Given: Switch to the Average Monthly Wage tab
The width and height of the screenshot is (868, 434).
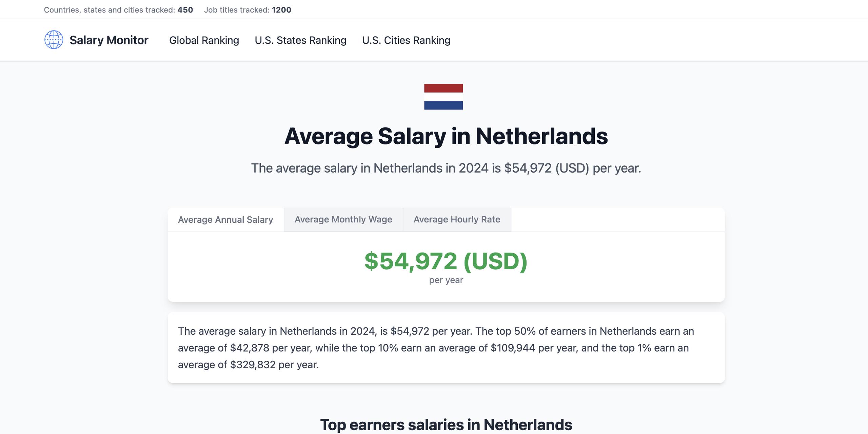Looking at the screenshot, I should 343,219.
